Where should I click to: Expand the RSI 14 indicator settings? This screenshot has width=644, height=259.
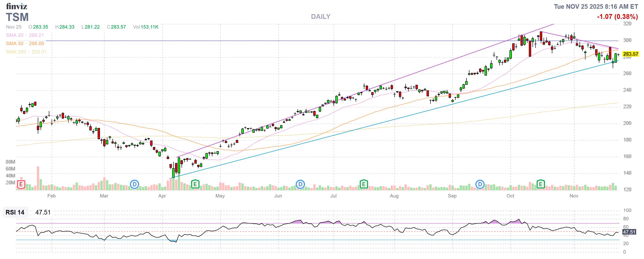click(15, 212)
